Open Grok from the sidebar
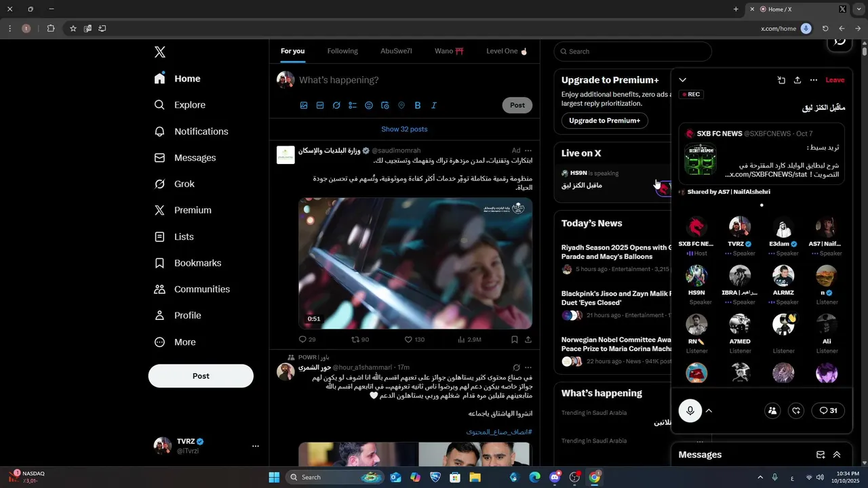 (174, 184)
